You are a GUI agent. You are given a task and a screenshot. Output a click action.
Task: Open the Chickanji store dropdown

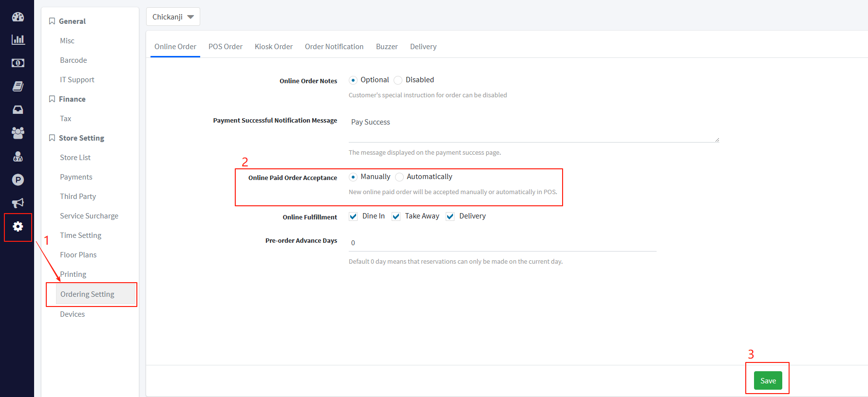tap(173, 17)
